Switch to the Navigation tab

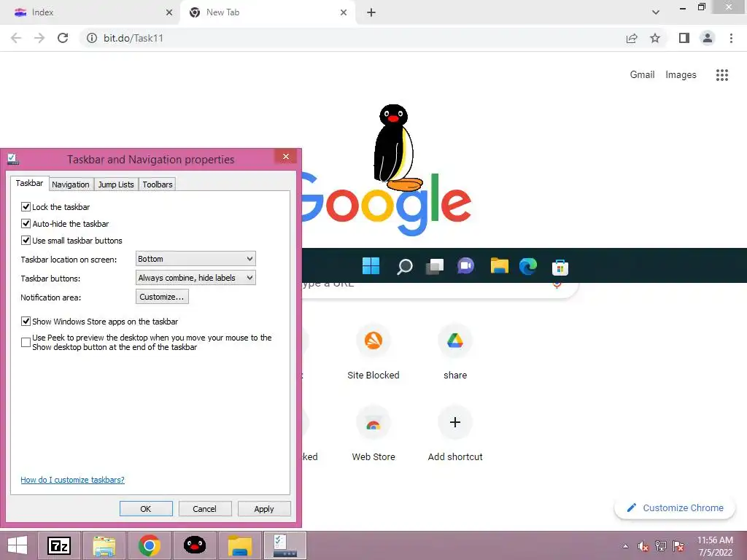(71, 184)
